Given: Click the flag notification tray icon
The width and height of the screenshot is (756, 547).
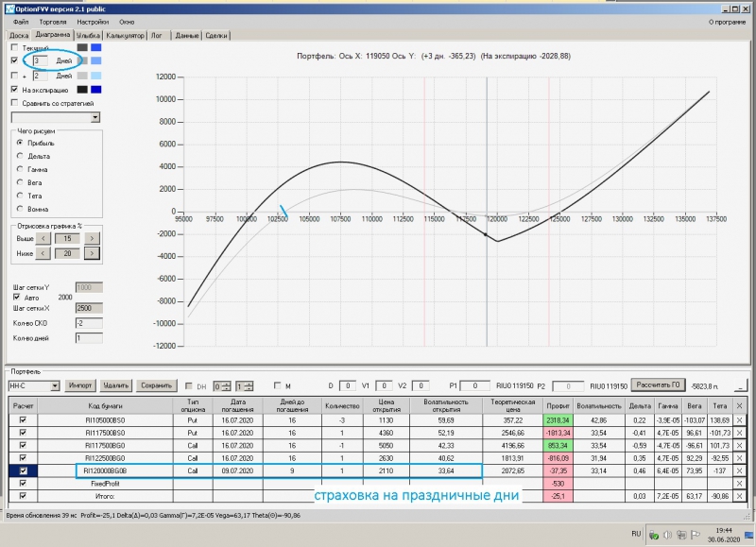Looking at the screenshot, I should coord(696,535).
